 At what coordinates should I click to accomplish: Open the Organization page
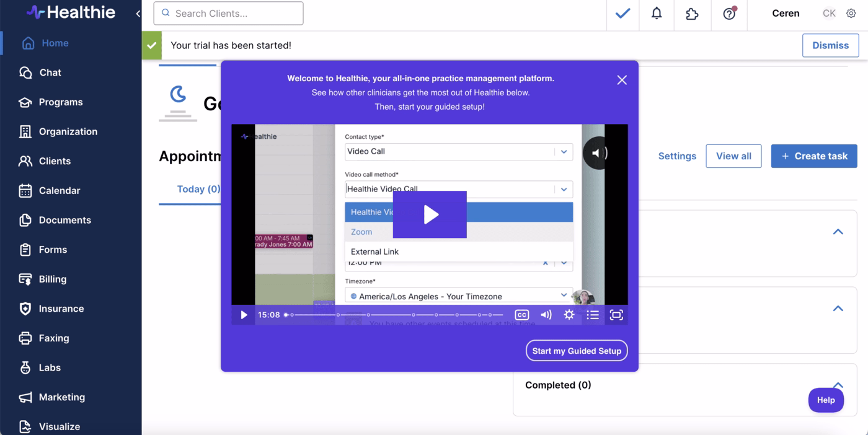pos(68,131)
